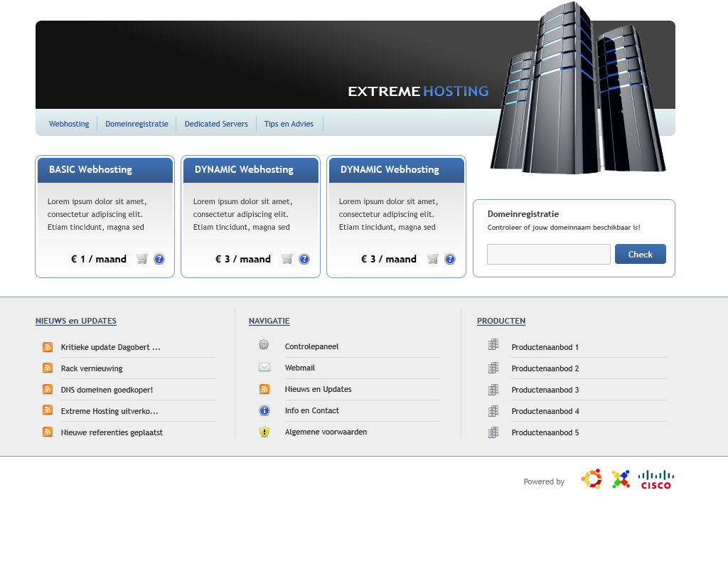Screen dimensions: 728x569
Task: Click the help icon in the middle DYNAMIC Webhosting card
Action: pyautogui.click(x=304, y=259)
